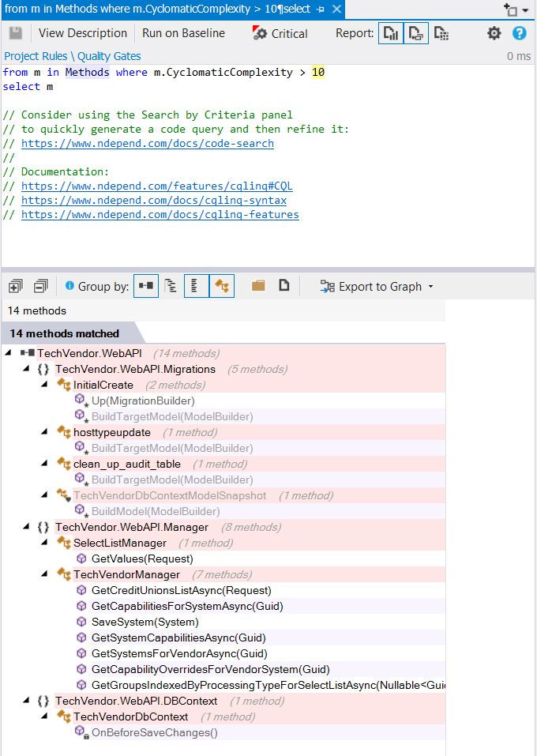Toggle first Report chart icon button
Screen dimensions: 537x756
point(390,33)
